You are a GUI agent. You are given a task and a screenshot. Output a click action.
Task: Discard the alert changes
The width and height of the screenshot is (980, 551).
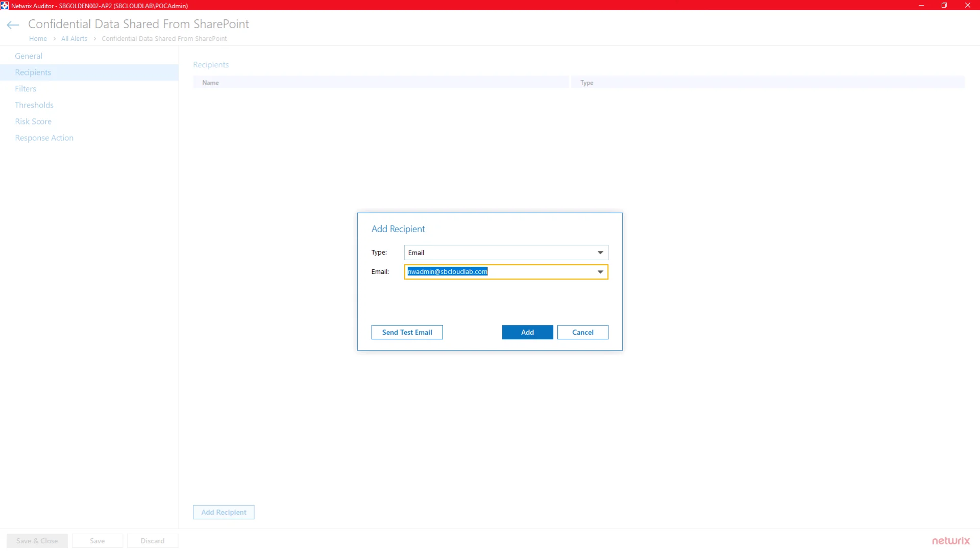[x=153, y=541]
